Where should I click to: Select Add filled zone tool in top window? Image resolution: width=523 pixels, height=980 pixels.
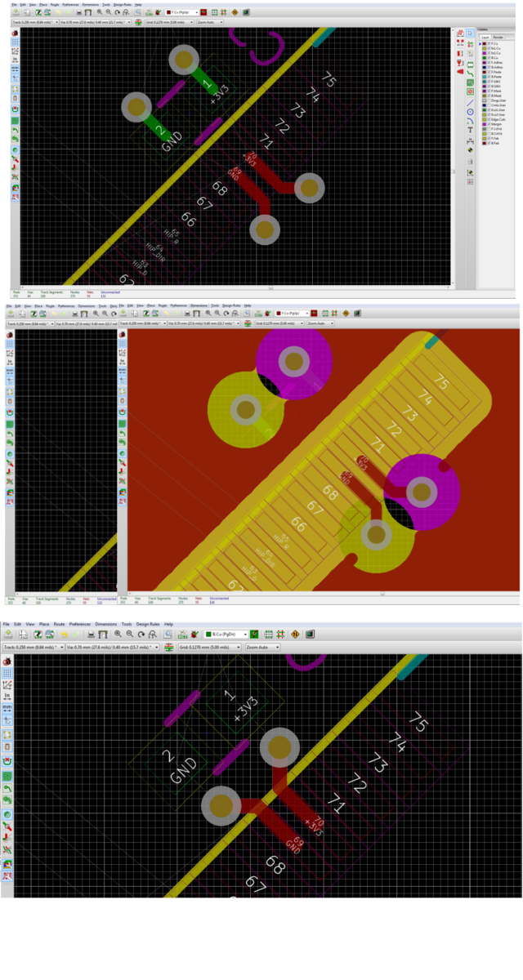coord(470,82)
